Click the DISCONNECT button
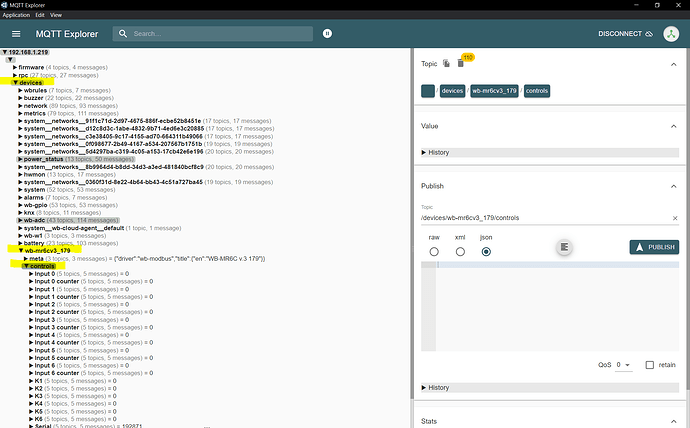This screenshot has width=690, height=428. coord(625,34)
